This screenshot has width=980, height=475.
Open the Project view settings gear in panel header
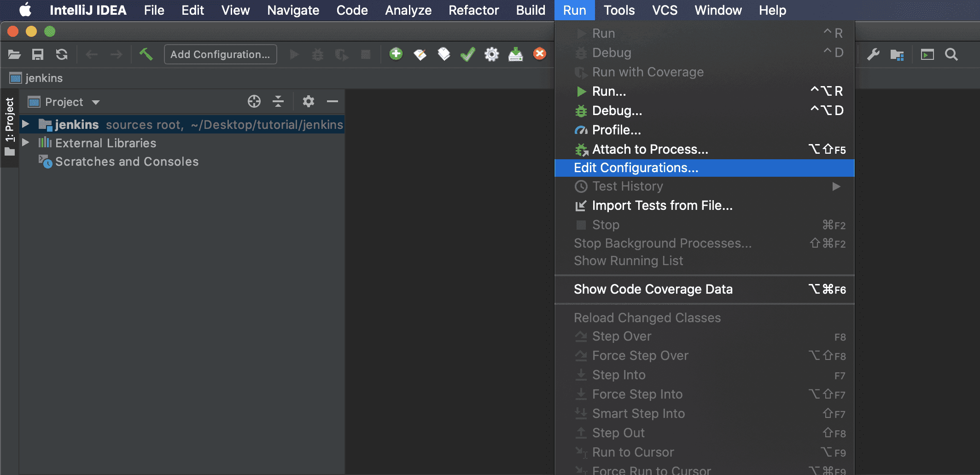[308, 102]
